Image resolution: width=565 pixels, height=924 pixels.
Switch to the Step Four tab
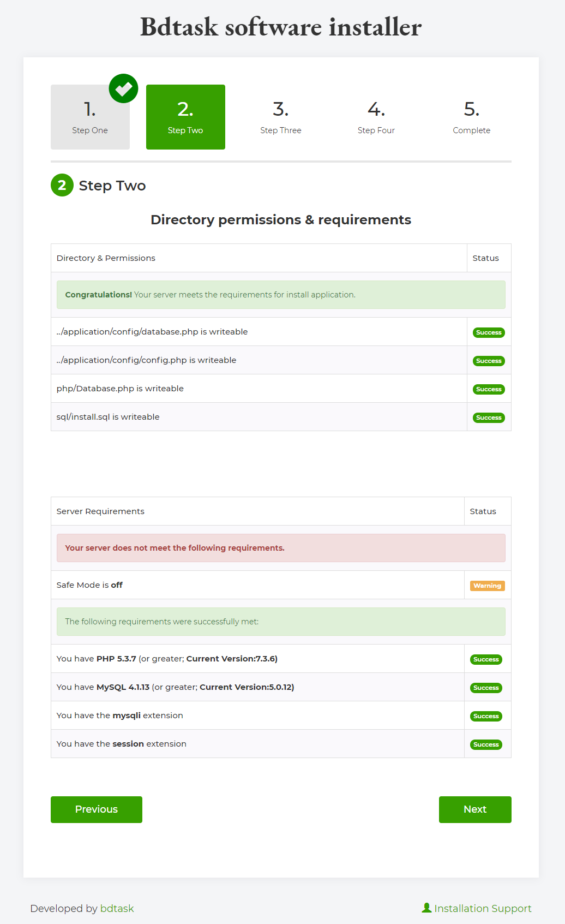(376, 117)
